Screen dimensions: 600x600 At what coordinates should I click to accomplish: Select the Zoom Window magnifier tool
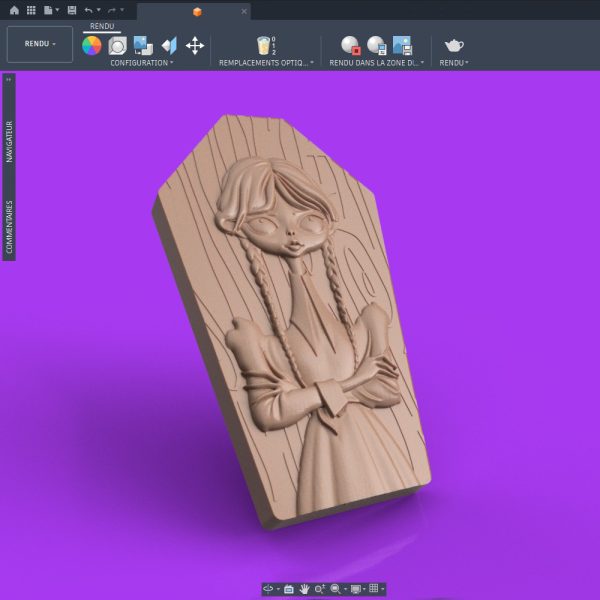pyautogui.click(x=335, y=589)
